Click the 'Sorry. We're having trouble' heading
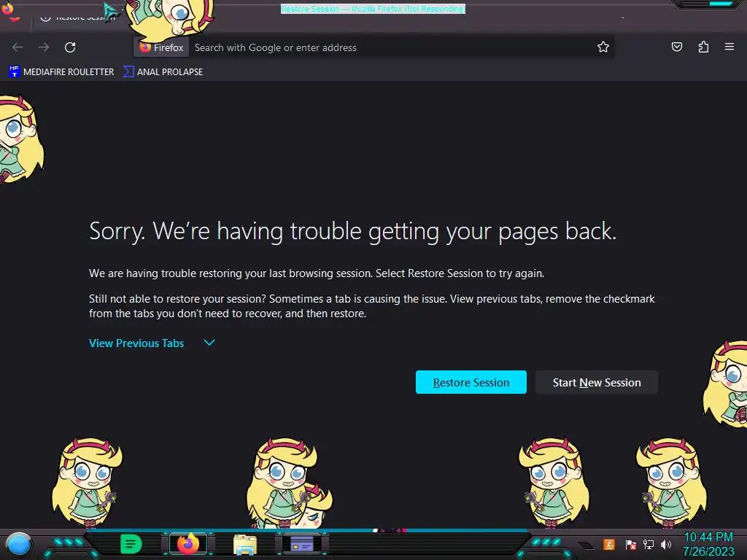747x560 pixels. coord(352,231)
